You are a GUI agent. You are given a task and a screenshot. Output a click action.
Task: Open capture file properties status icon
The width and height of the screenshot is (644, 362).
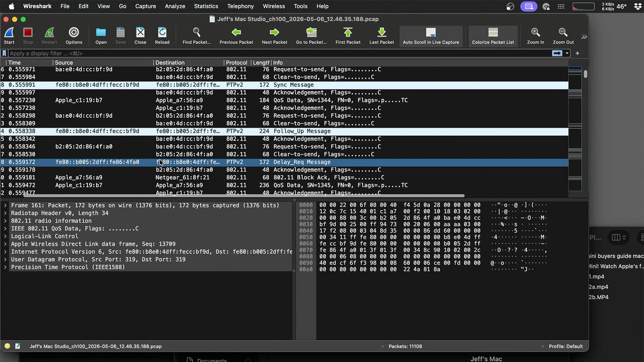[x=18, y=346]
